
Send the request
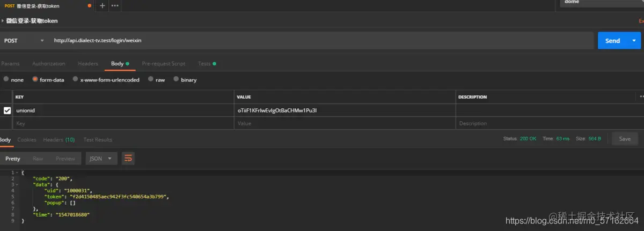coord(612,41)
